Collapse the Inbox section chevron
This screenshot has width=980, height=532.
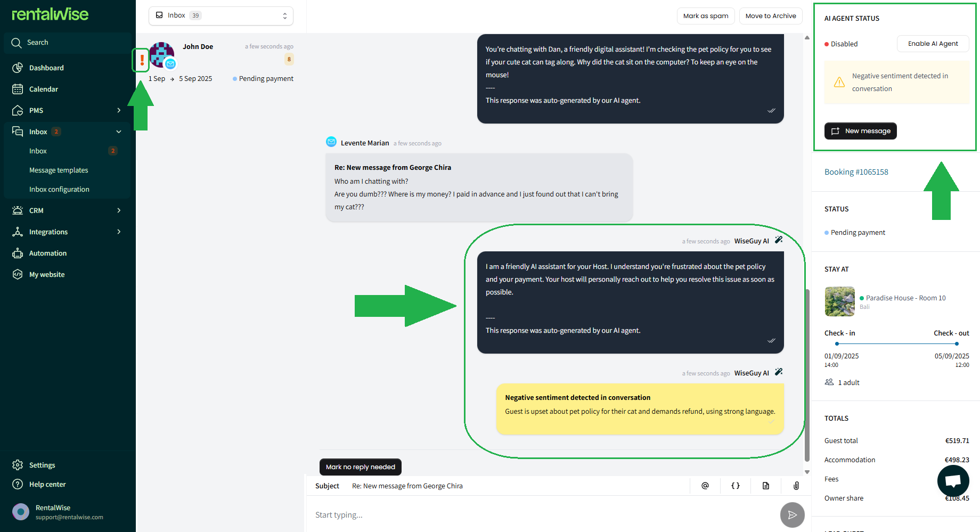pos(119,132)
